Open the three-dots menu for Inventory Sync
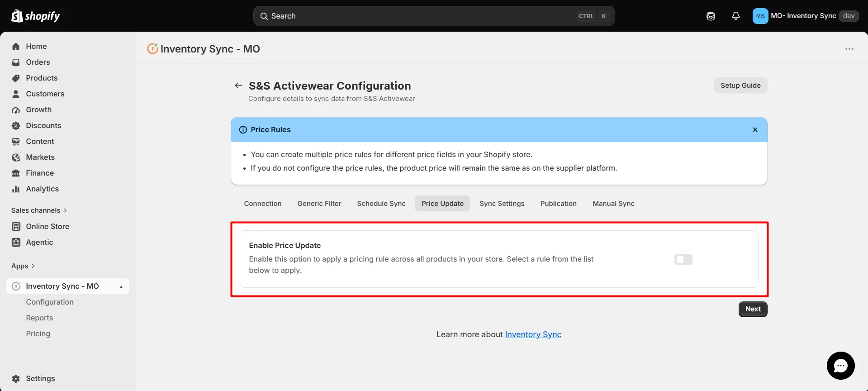 pyautogui.click(x=849, y=49)
